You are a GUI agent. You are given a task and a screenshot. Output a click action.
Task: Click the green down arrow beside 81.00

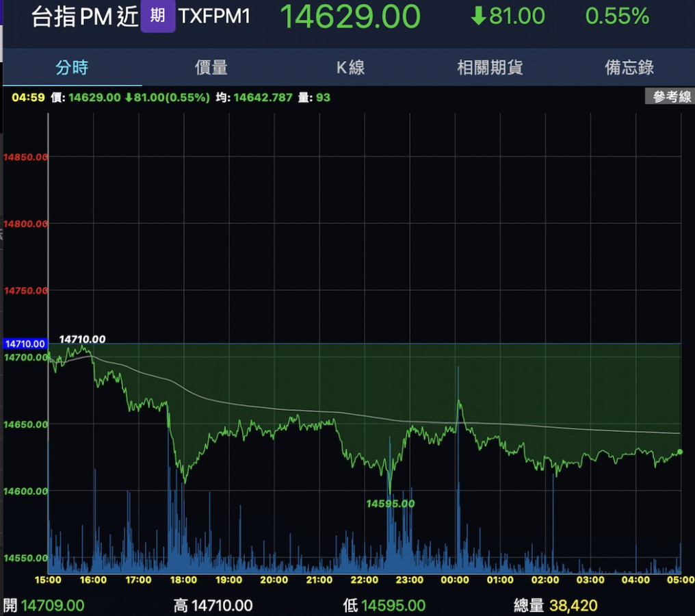point(478,16)
